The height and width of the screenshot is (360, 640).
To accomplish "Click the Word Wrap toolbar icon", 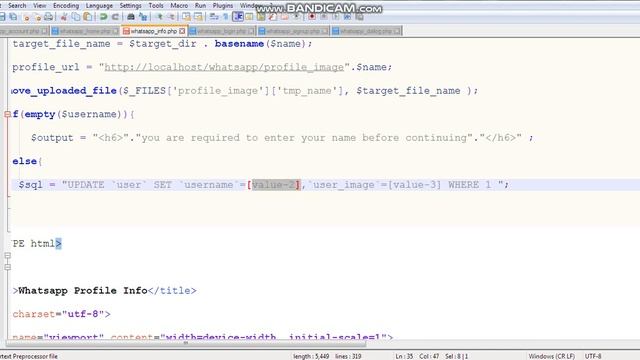I will click(x=213, y=17).
